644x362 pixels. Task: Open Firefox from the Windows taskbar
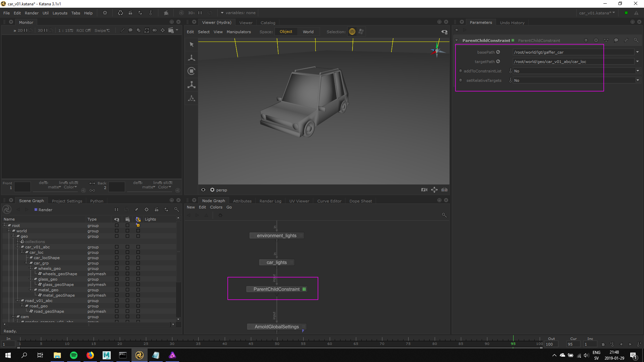click(x=90, y=355)
